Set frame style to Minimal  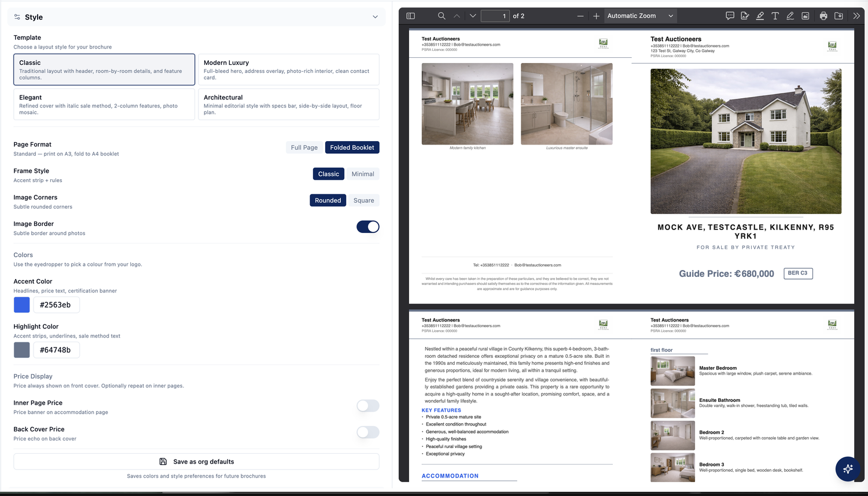[363, 174]
